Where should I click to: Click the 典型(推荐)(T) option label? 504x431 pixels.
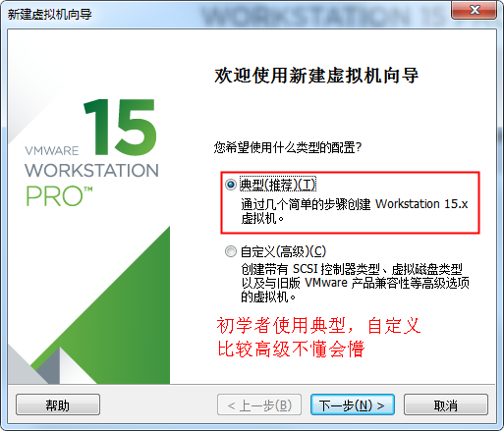(278, 185)
